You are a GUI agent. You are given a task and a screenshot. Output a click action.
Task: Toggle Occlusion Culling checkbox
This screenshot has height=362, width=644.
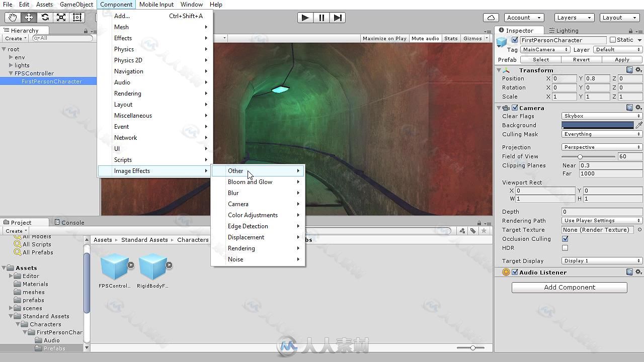pos(565,239)
